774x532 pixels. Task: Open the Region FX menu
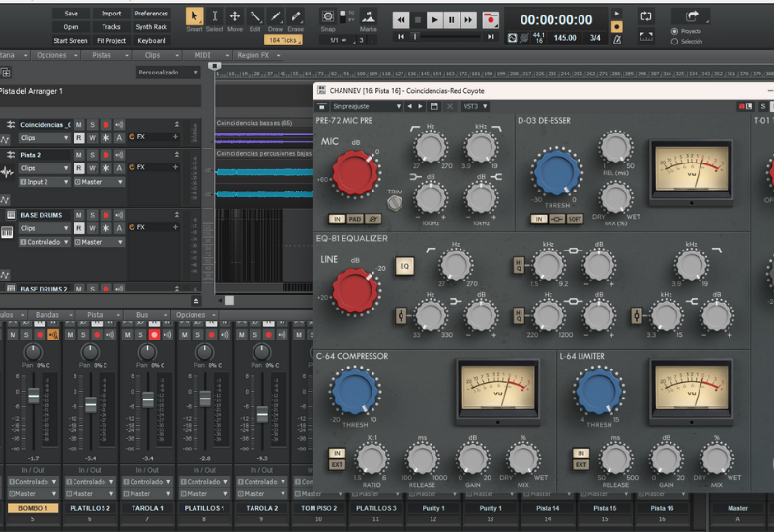click(x=257, y=55)
